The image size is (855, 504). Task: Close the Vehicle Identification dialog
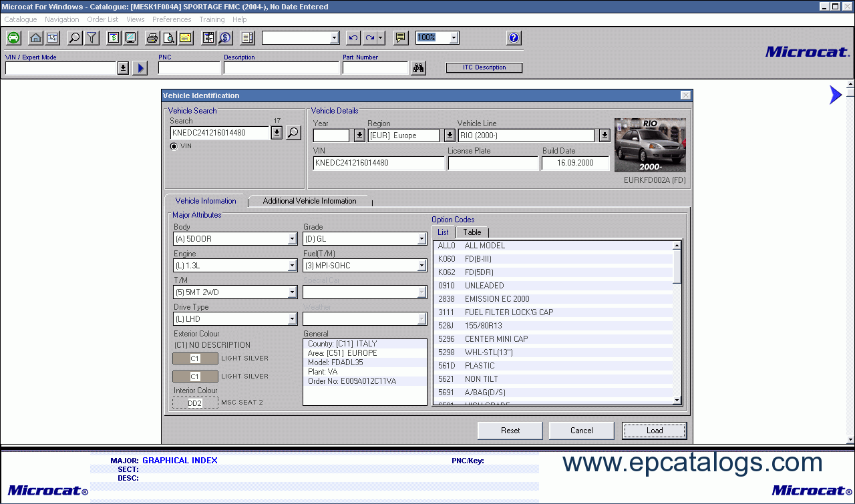tap(685, 95)
